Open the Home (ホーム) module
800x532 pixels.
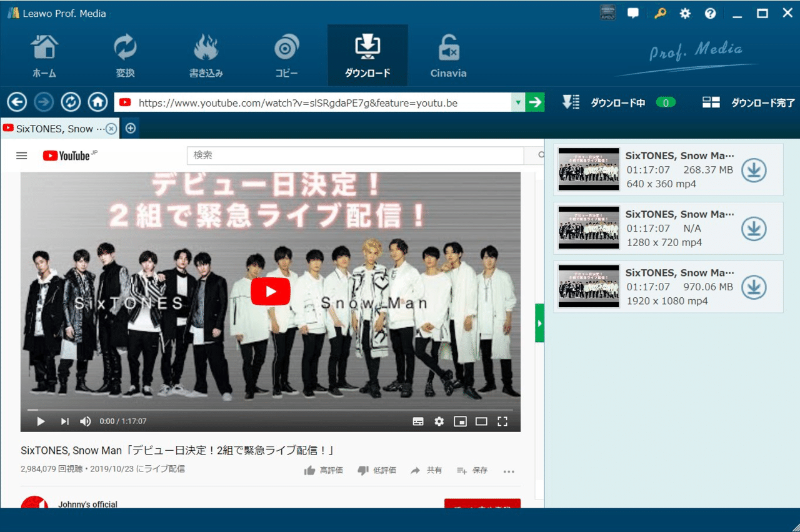tap(44, 56)
